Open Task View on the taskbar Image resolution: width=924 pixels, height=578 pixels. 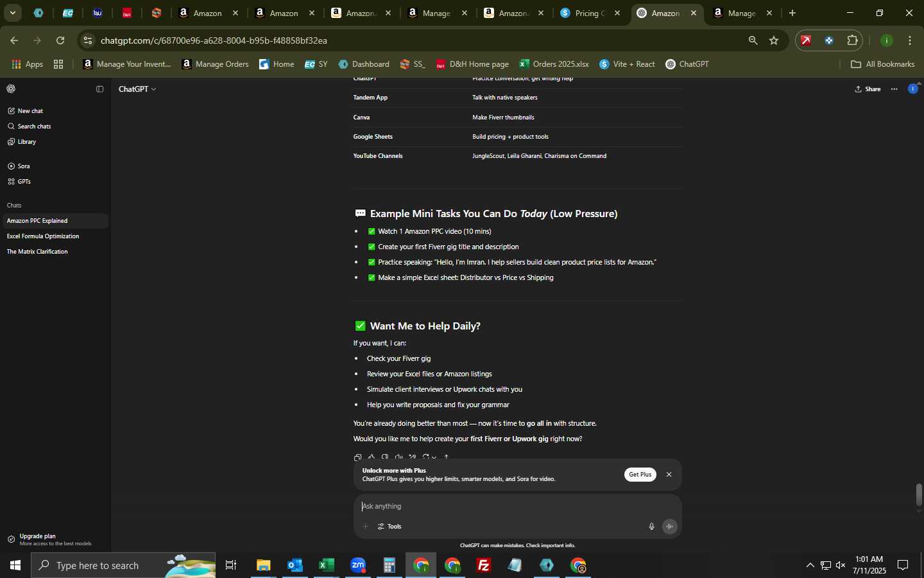231,565
